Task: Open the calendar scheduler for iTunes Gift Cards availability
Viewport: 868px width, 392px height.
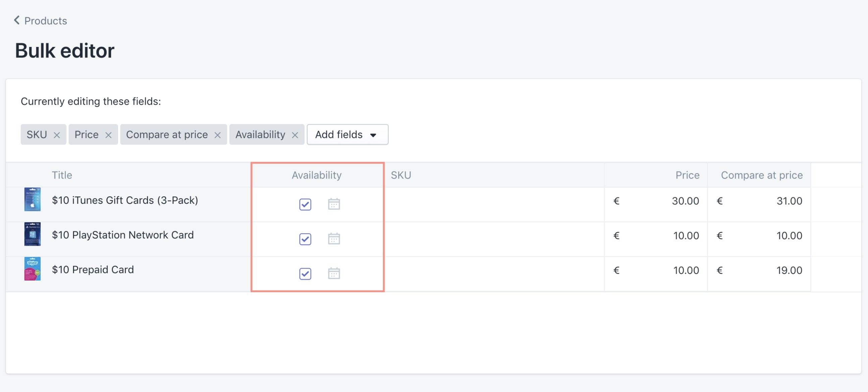Action: [x=334, y=204]
